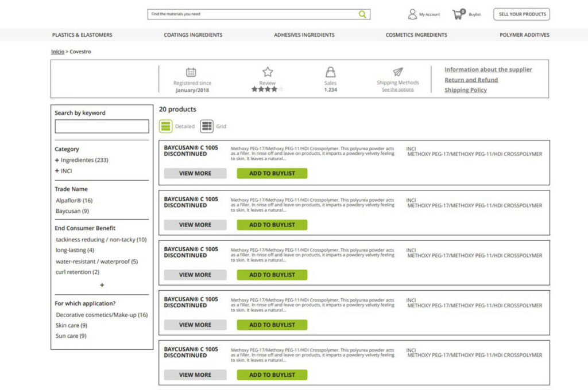Click the Shipping Methods paper plane icon
Viewport: 588px width, 390px height.
(397, 72)
